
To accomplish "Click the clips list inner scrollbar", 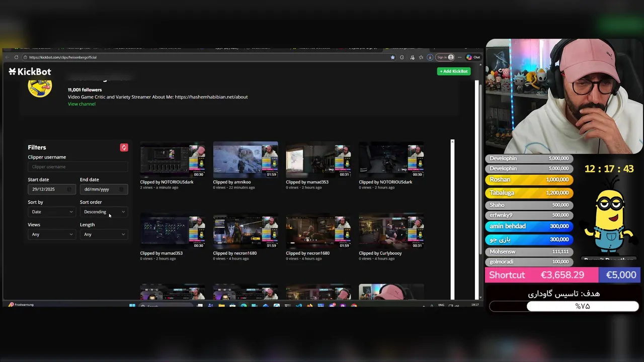I will [x=452, y=219].
